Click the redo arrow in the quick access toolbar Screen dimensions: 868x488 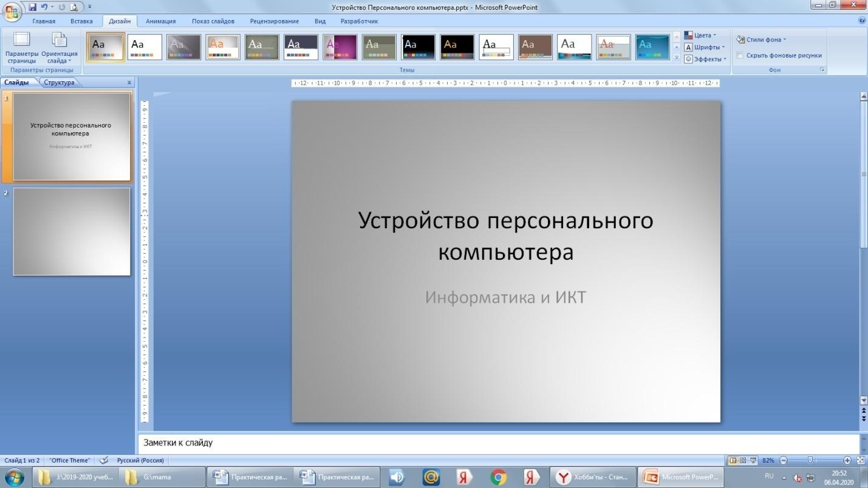[x=62, y=7]
